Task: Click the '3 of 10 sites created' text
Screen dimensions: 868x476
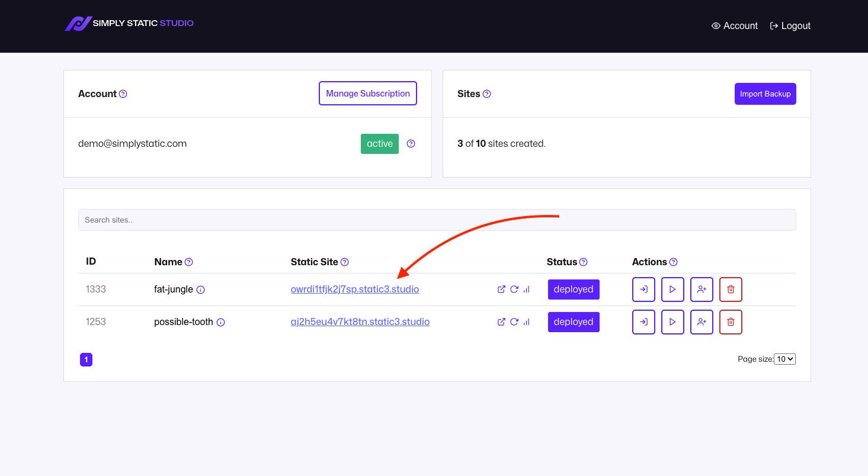Action: coord(501,144)
